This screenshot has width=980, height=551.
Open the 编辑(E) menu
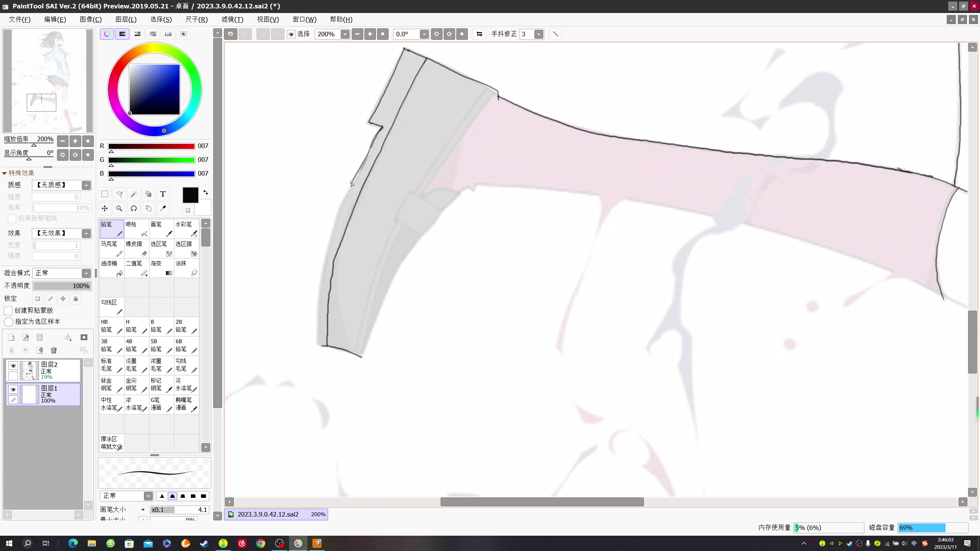(x=55, y=20)
